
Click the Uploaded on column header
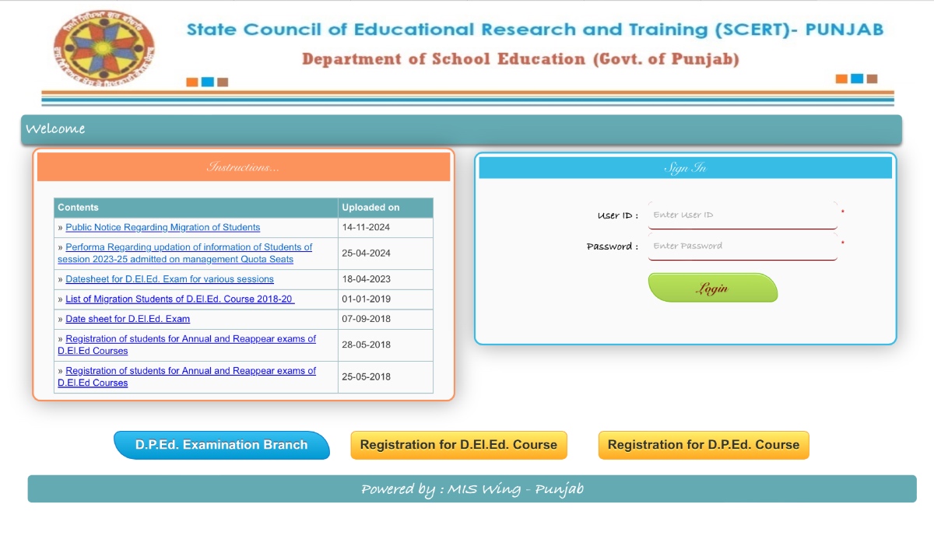[385, 208]
